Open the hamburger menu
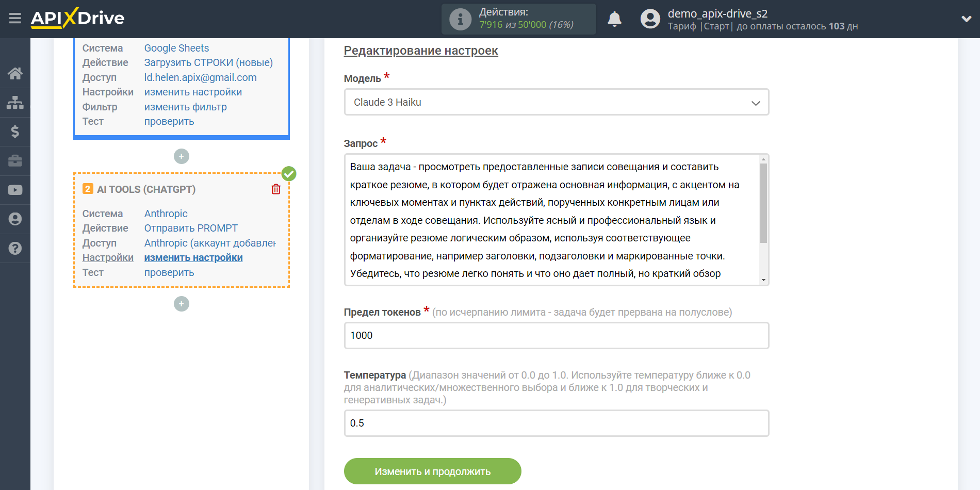 [15, 19]
